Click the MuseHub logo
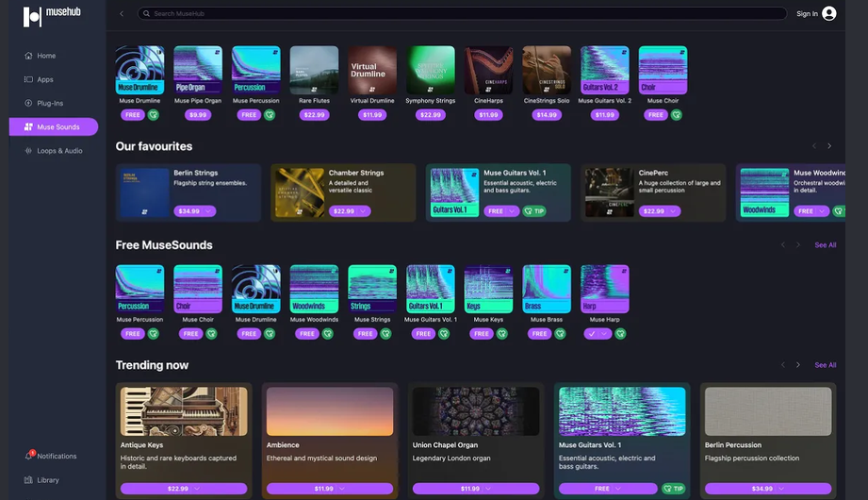 tap(52, 16)
